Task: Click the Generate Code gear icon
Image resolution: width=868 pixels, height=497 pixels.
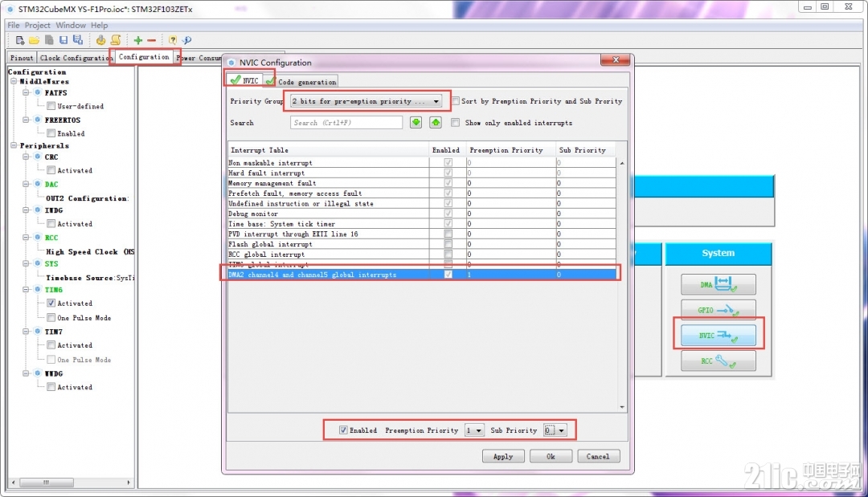Action: [100, 40]
